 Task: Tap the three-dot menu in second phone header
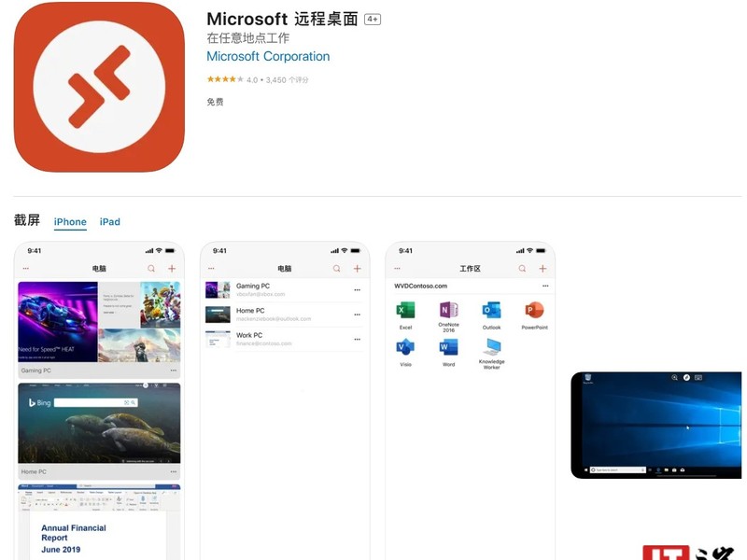click(211, 269)
